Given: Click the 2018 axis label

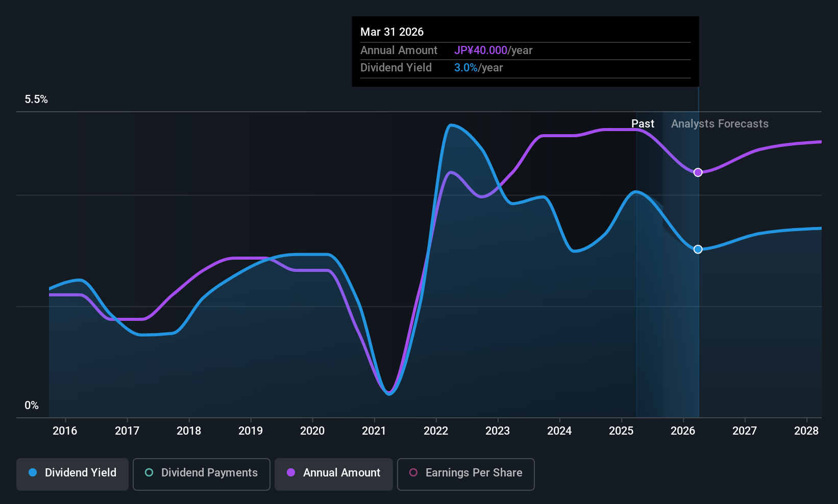Looking at the screenshot, I should tap(189, 431).
